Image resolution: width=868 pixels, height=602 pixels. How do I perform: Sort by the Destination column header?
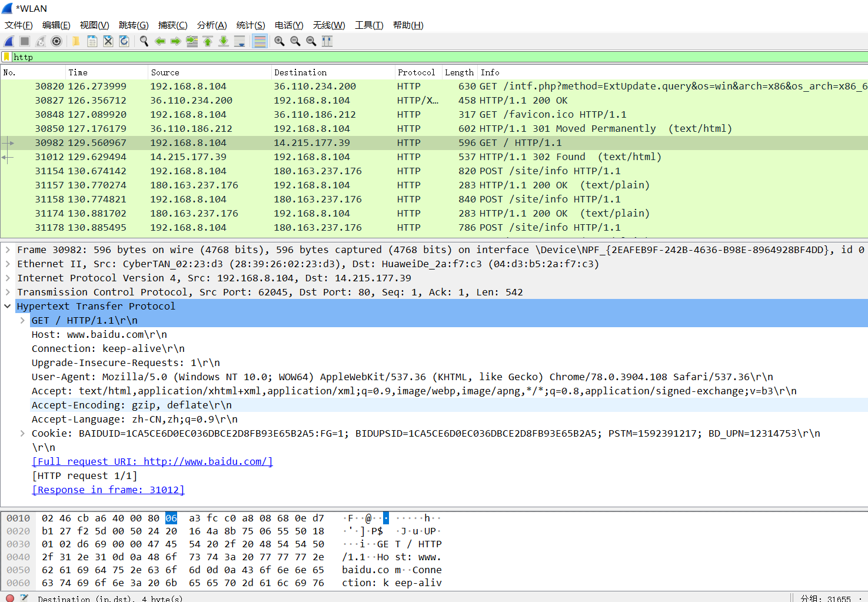click(x=333, y=72)
